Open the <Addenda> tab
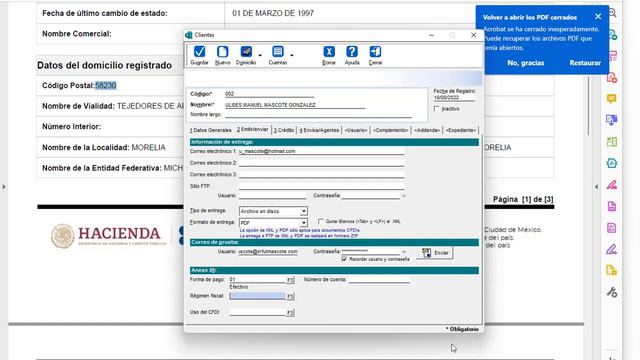 427,130
